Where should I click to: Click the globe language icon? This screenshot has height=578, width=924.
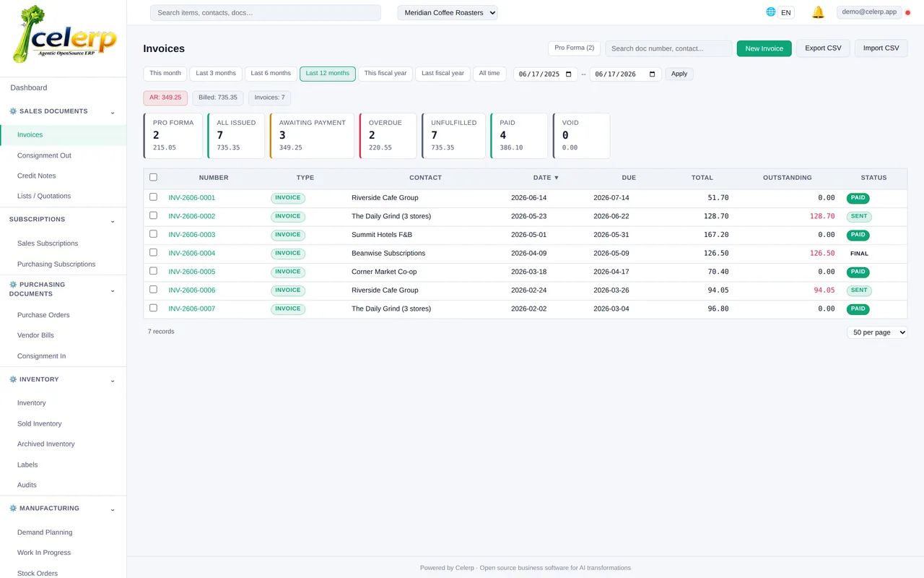point(771,12)
